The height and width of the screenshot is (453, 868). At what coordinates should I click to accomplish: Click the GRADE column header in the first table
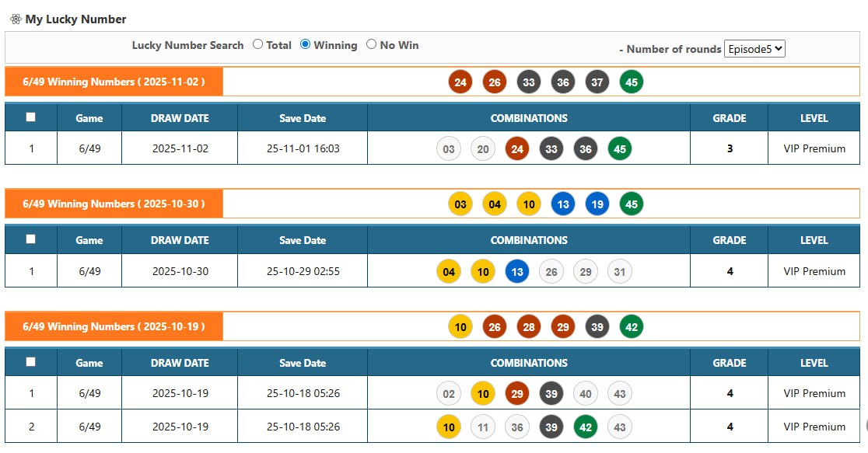pyautogui.click(x=729, y=118)
